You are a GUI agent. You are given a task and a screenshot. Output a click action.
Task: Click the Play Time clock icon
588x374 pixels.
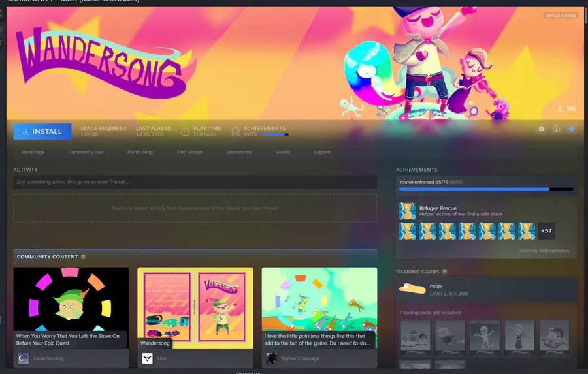(186, 132)
